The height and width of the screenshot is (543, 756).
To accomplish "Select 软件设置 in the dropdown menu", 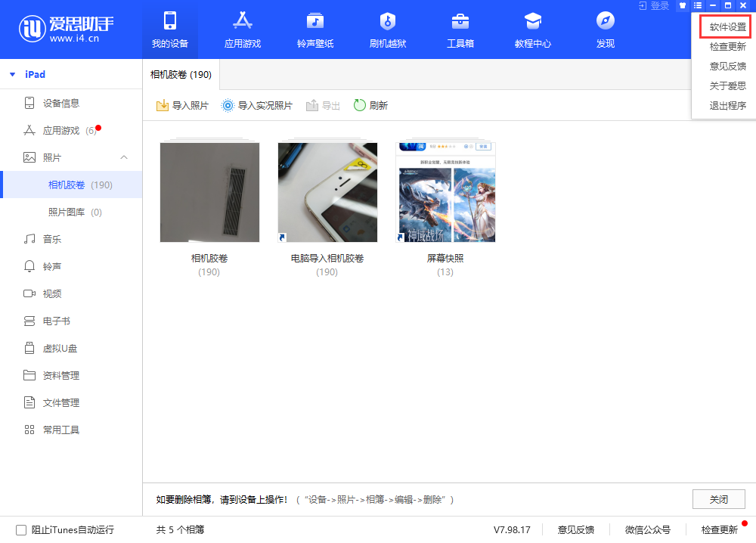I will pos(727,27).
